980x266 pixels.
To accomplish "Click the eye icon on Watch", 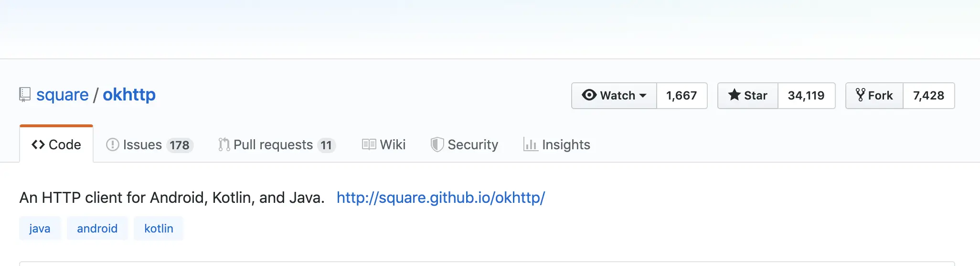I will [x=589, y=95].
